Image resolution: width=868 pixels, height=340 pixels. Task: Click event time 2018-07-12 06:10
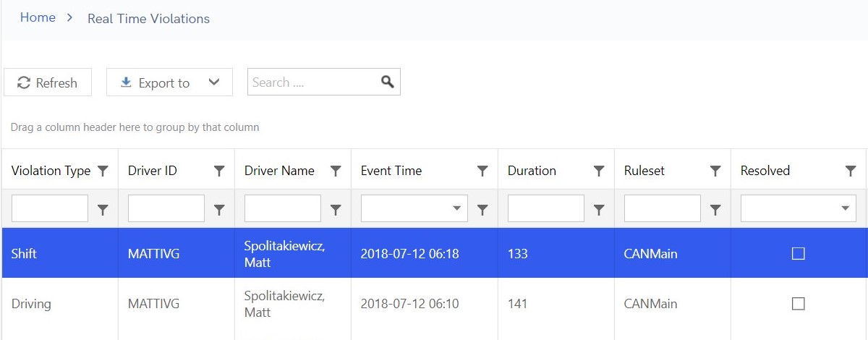click(x=410, y=304)
